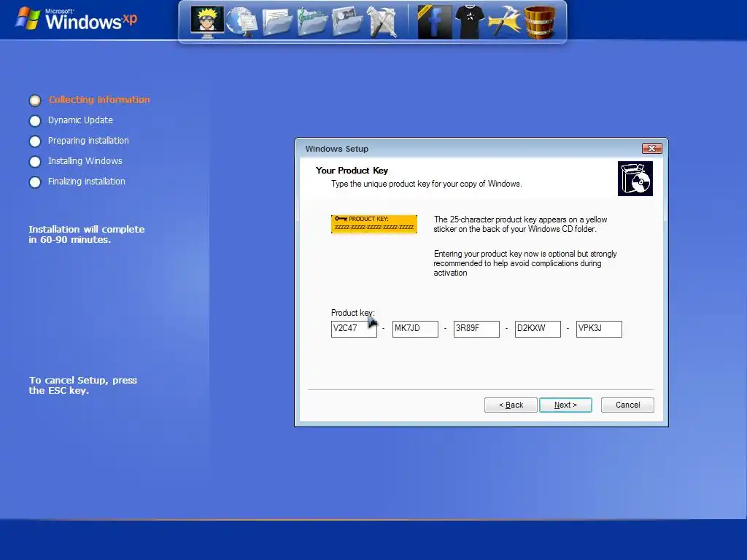Open the anime monitor icon in the dock

(207, 21)
